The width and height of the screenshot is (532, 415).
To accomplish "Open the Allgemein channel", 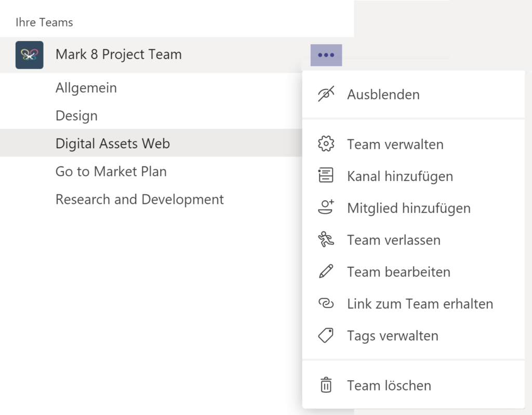I will tap(86, 87).
